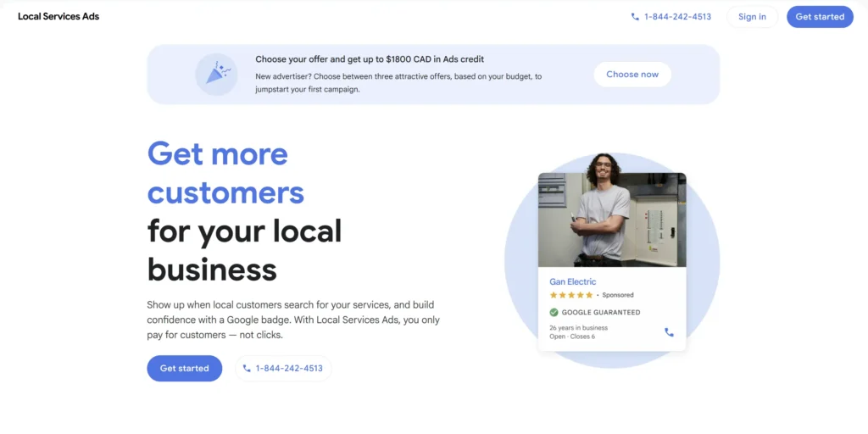Click the 'Sponsored' label on the card

click(x=618, y=295)
